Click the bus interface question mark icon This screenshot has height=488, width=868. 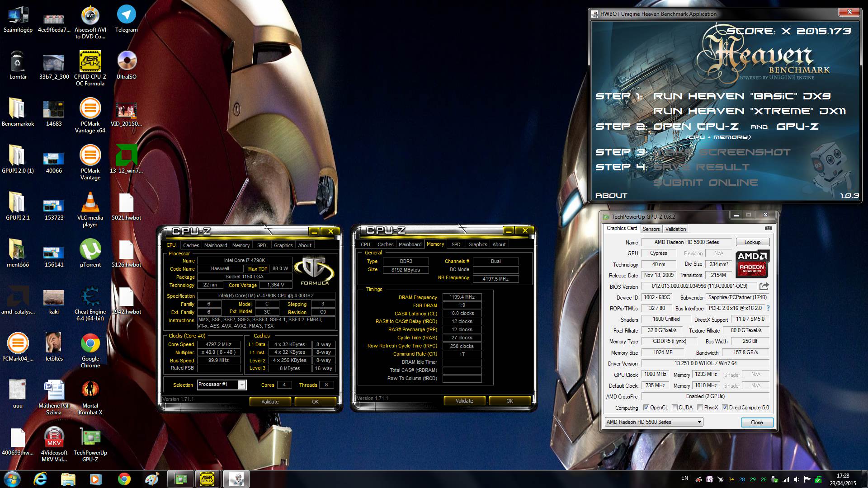(768, 308)
